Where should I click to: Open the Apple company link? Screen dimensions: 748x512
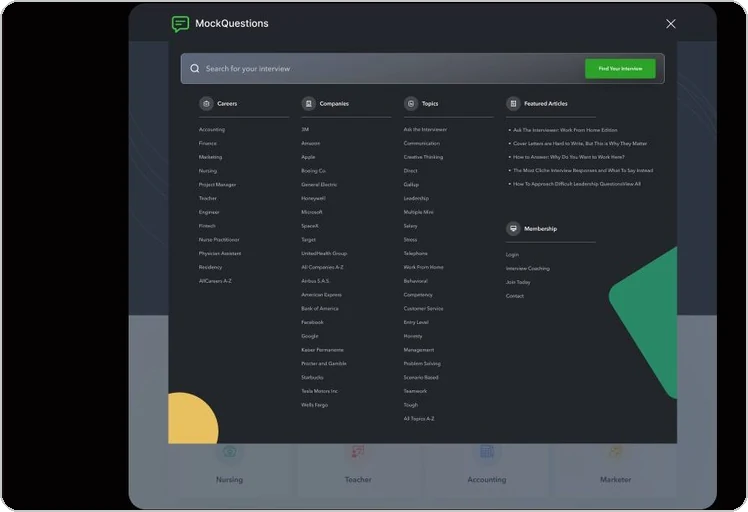click(308, 157)
